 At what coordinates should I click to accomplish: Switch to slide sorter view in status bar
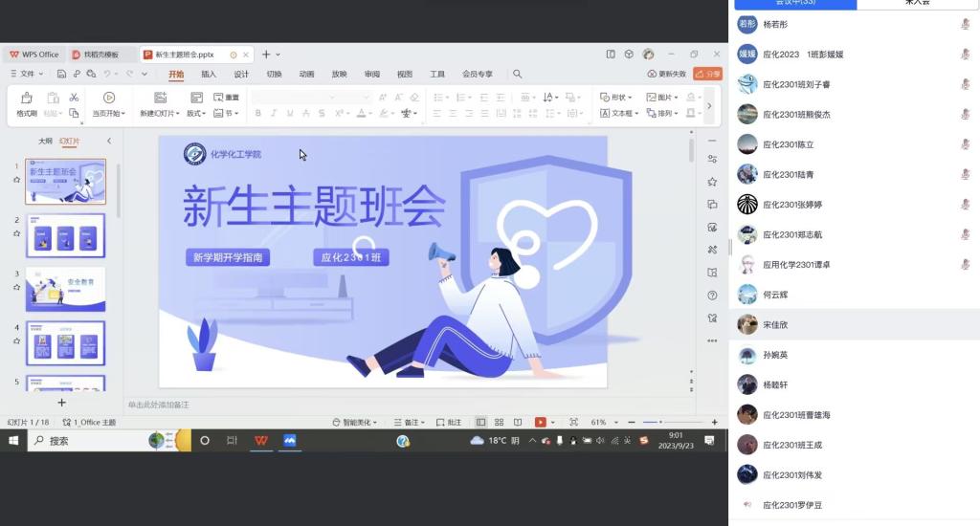(x=499, y=422)
